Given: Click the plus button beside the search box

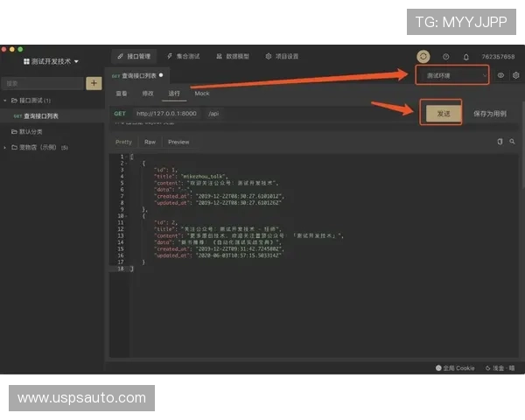Looking at the screenshot, I should [x=94, y=83].
